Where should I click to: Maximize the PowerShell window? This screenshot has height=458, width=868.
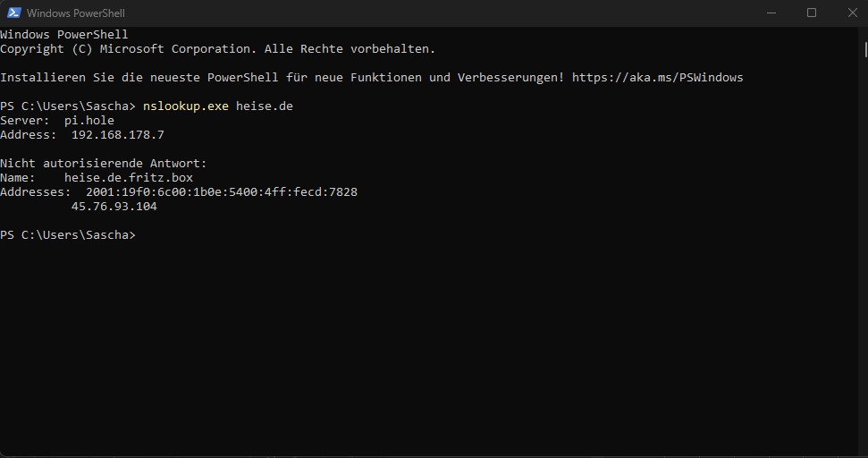point(812,13)
